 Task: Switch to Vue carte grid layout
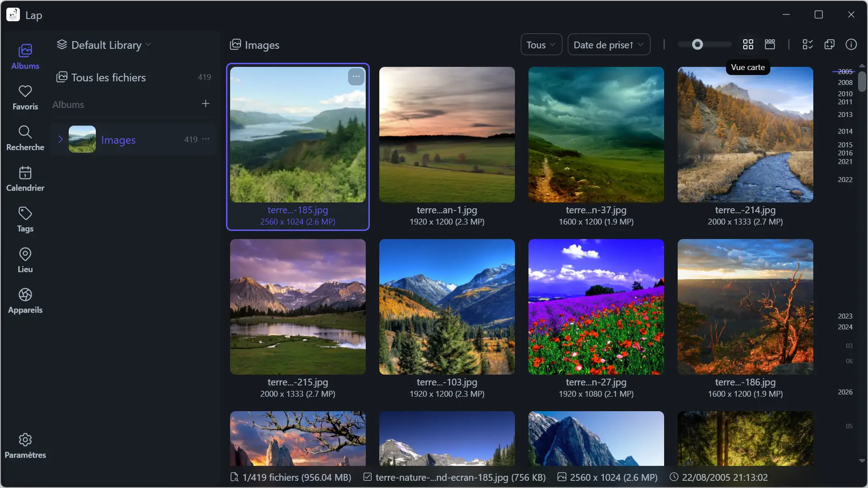click(748, 44)
